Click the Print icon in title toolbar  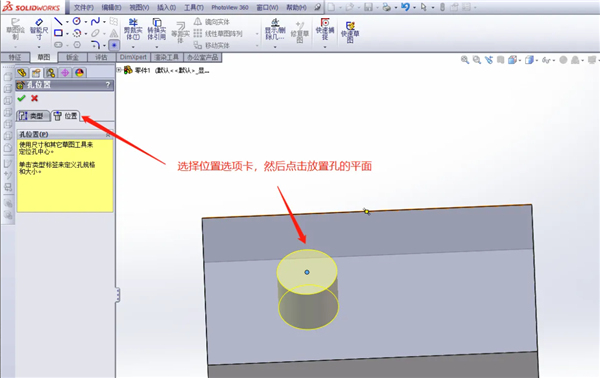(x=386, y=7)
